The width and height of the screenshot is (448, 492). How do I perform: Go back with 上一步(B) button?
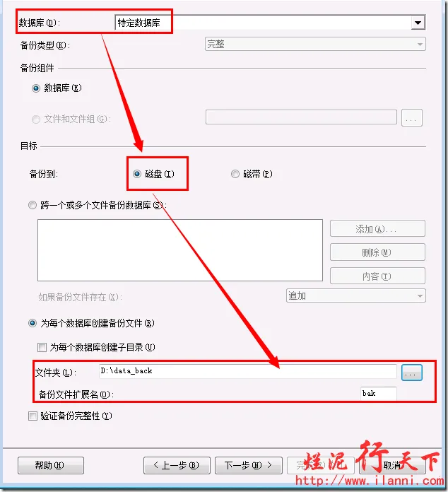[177, 465]
